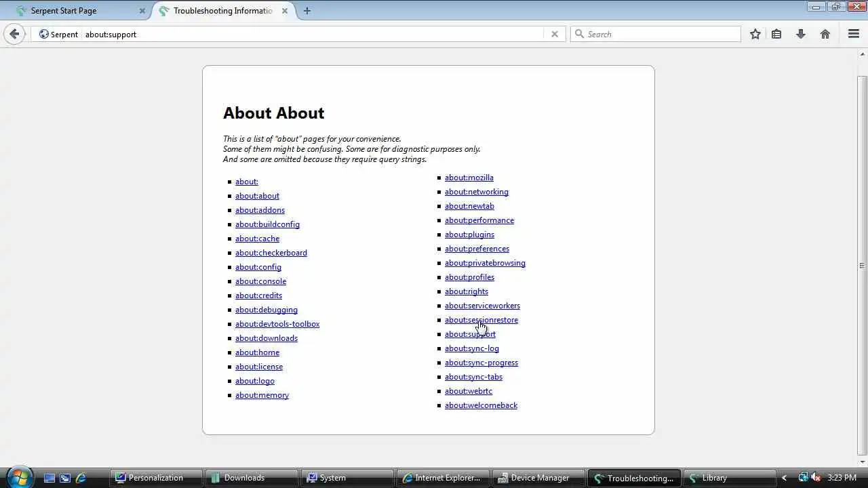Click Switch between windows quick launch icon
This screenshot has width=868, height=488.
(64, 478)
